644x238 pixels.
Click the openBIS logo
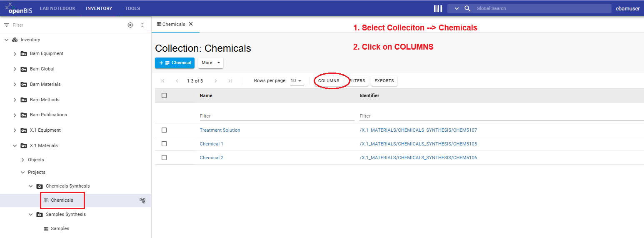(19, 8)
